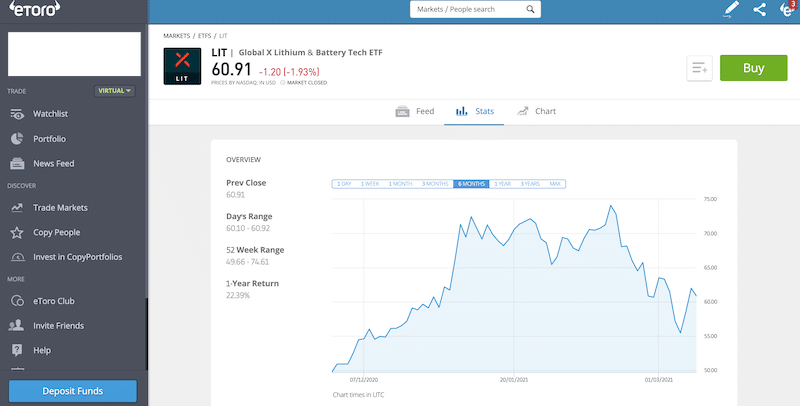This screenshot has width=800, height=406.
Task: Click the Help question mark icon
Action: tap(17, 350)
